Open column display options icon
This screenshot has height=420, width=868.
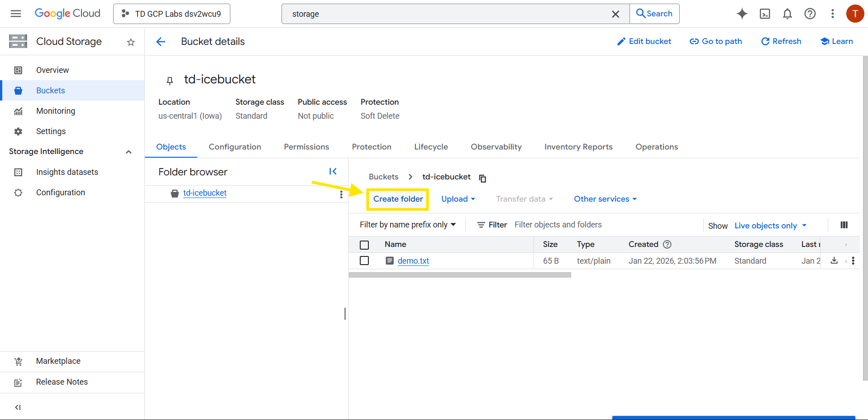[x=844, y=225]
